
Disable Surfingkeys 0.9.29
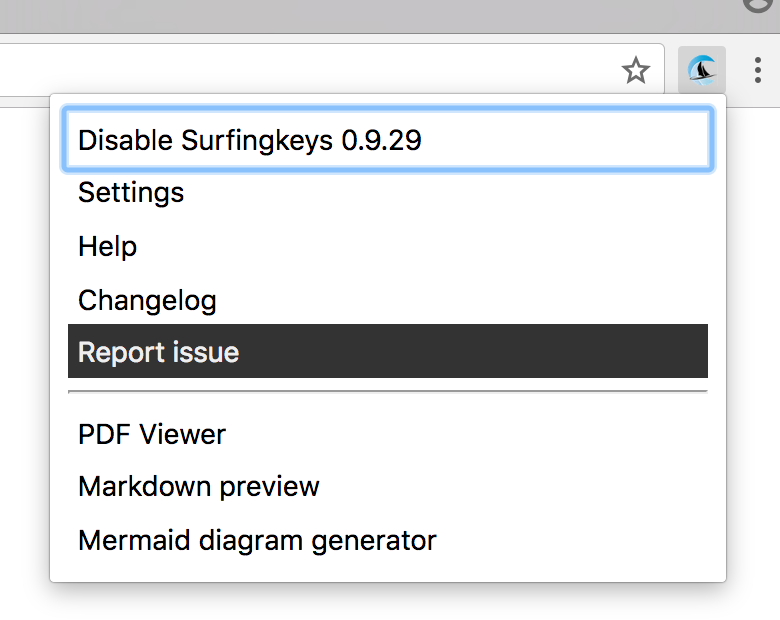coord(388,139)
